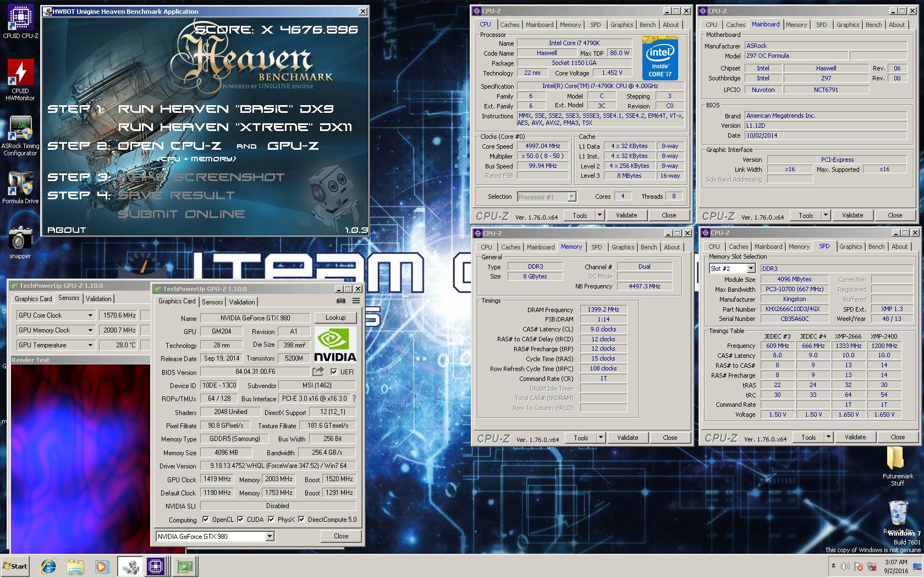Open the snapper camera desktop icon

tap(20, 242)
